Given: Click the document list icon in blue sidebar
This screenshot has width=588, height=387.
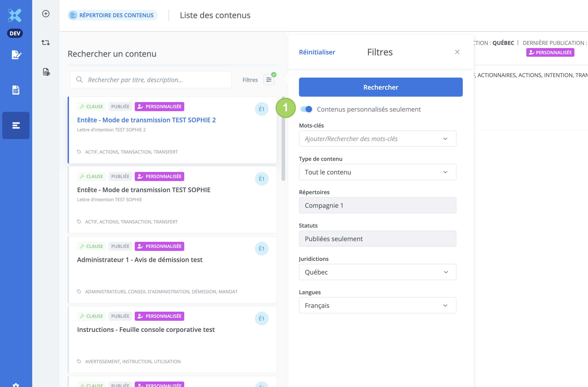Looking at the screenshot, I should (x=16, y=90).
